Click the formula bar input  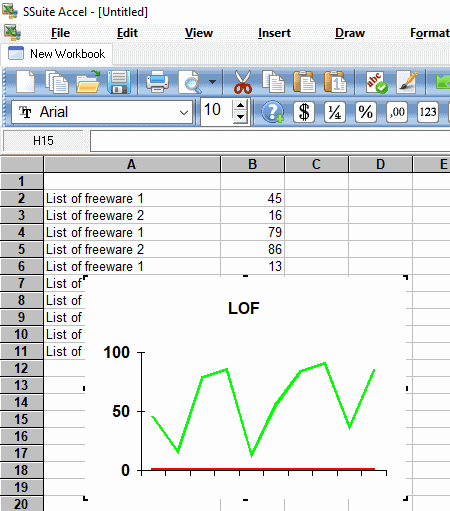(x=270, y=141)
